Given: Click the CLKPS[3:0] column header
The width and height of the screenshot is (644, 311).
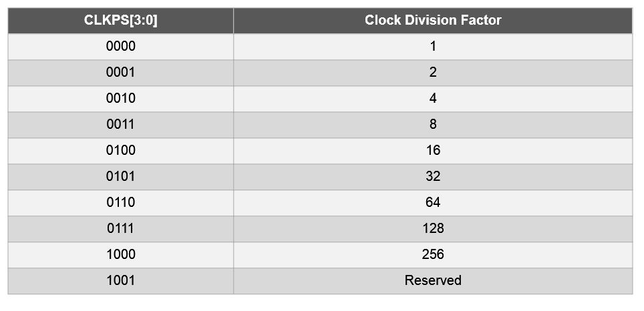Looking at the screenshot, I should 121,21.
